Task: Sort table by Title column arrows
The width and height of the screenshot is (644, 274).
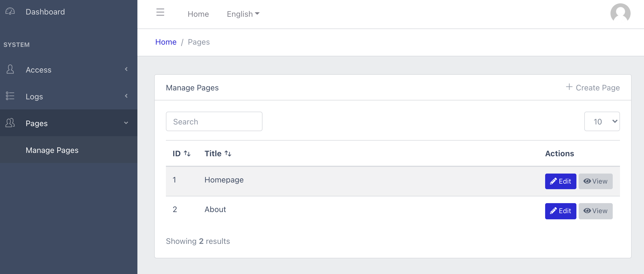Action: pyautogui.click(x=228, y=153)
